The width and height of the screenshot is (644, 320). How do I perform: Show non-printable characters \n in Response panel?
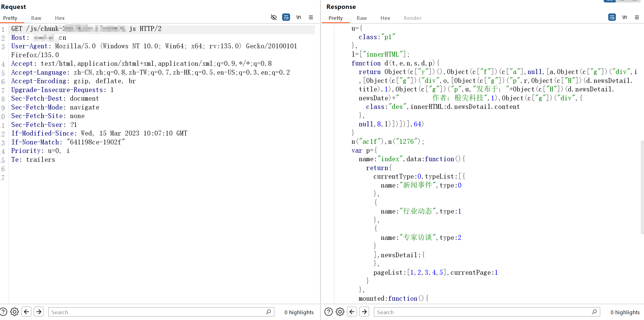624,17
